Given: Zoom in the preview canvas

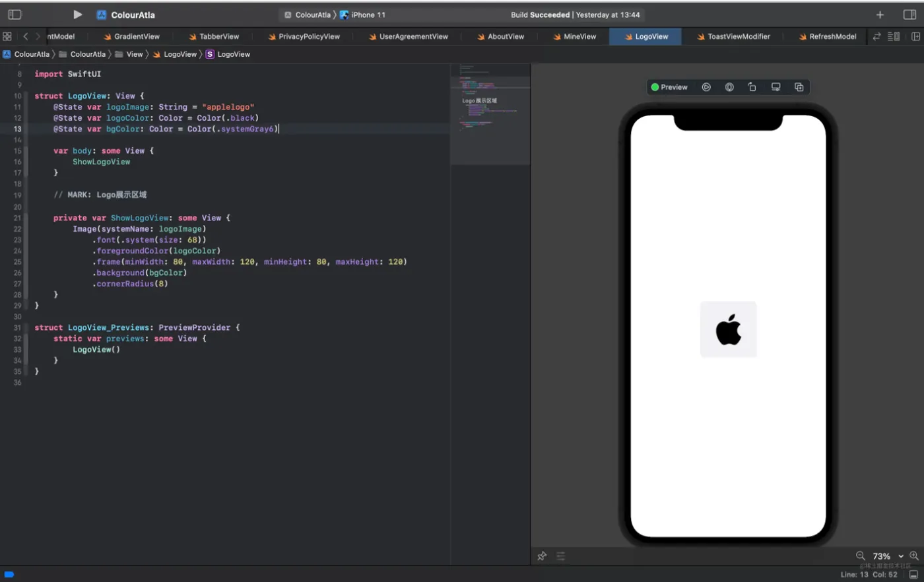Looking at the screenshot, I should coord(914,556).
